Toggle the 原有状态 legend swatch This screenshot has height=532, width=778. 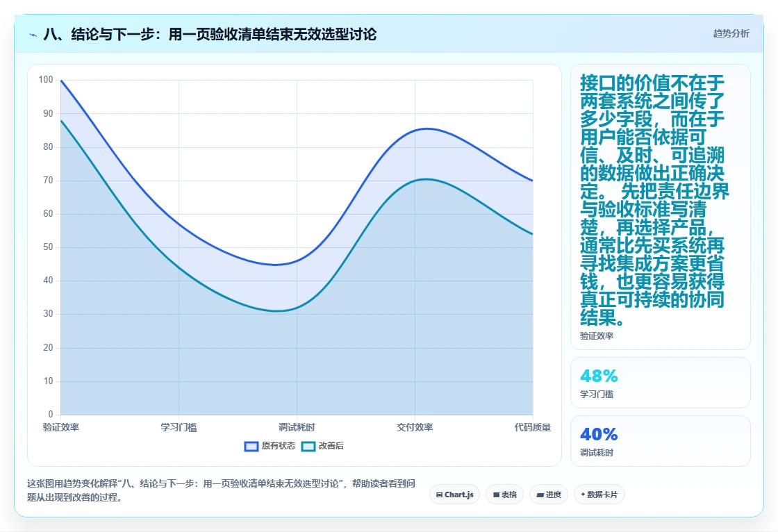click(x=251, y=446)
